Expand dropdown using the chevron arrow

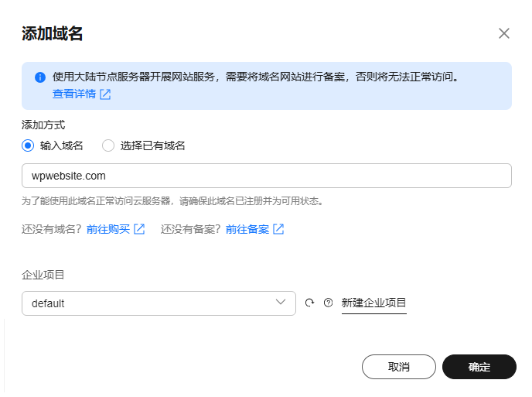coord(281,302)
